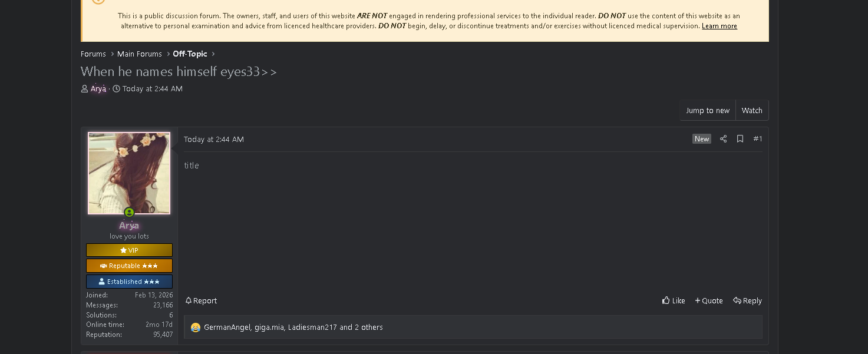Click the Joined date Feb 13, 2026
The image size is (868, 354).
pos(154,295)
